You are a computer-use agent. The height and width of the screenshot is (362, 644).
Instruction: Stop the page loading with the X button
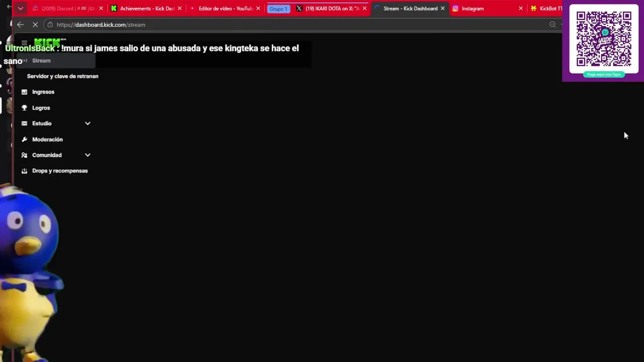click(x=35, y=25)
